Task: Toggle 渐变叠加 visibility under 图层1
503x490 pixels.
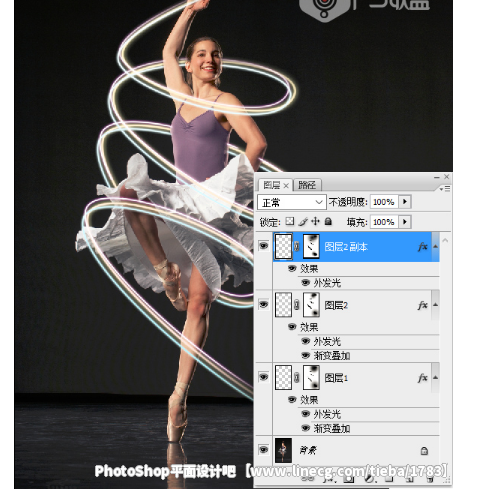Action: click(306, 428)
